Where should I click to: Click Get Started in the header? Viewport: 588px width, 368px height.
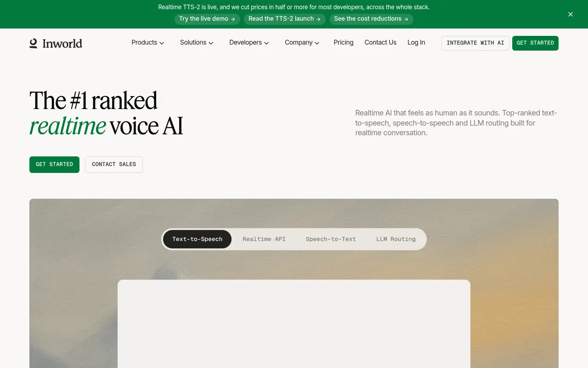(535, 43)
